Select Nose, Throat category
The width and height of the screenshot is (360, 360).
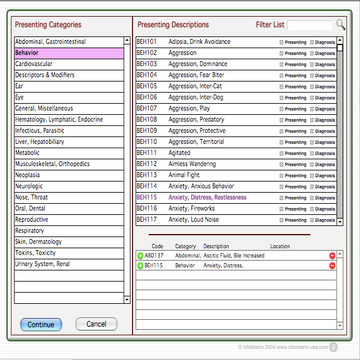point(69,197)
